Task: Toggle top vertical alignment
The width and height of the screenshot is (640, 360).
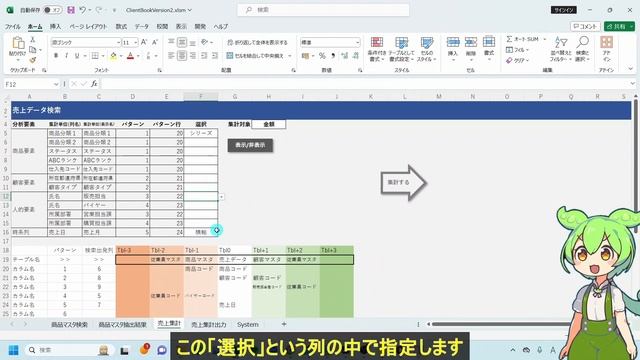Action: pos(171,42)
